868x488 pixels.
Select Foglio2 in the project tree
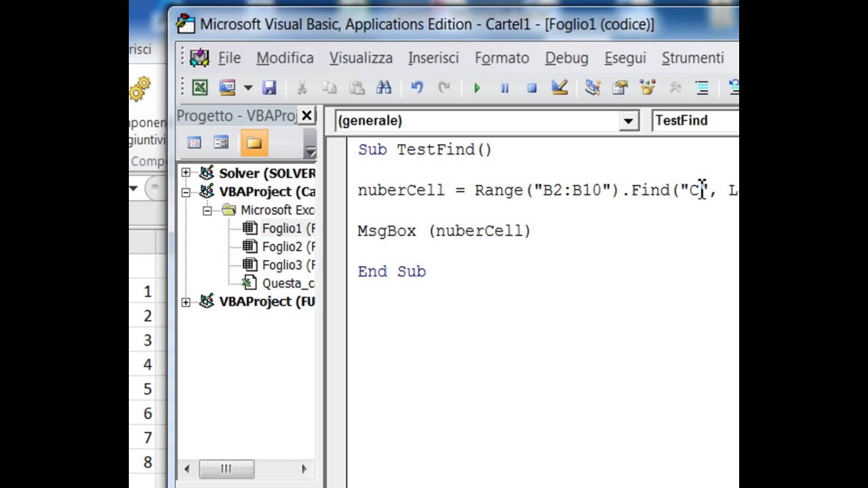point(288,247)
